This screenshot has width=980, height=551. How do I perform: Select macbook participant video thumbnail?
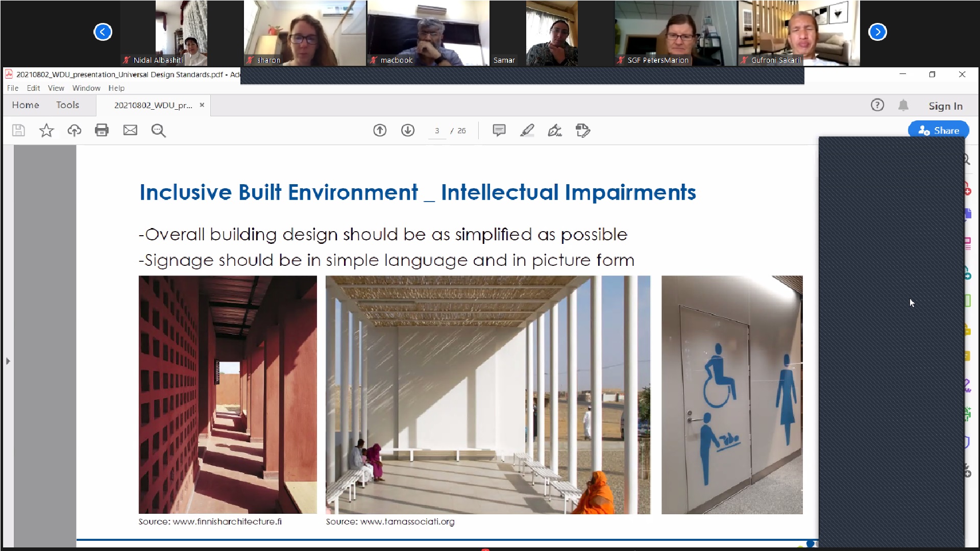click(x=428, y=33)
